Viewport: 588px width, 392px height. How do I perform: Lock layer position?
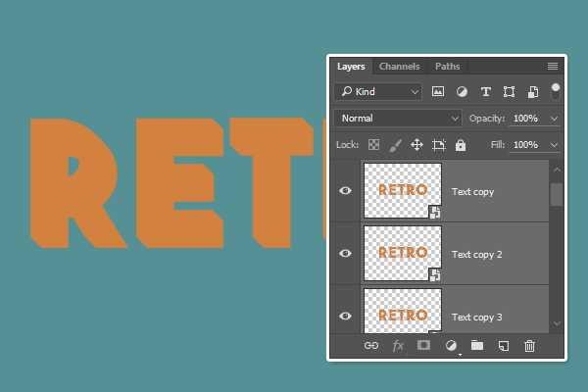pyautogui.click(x=416, y=144)
